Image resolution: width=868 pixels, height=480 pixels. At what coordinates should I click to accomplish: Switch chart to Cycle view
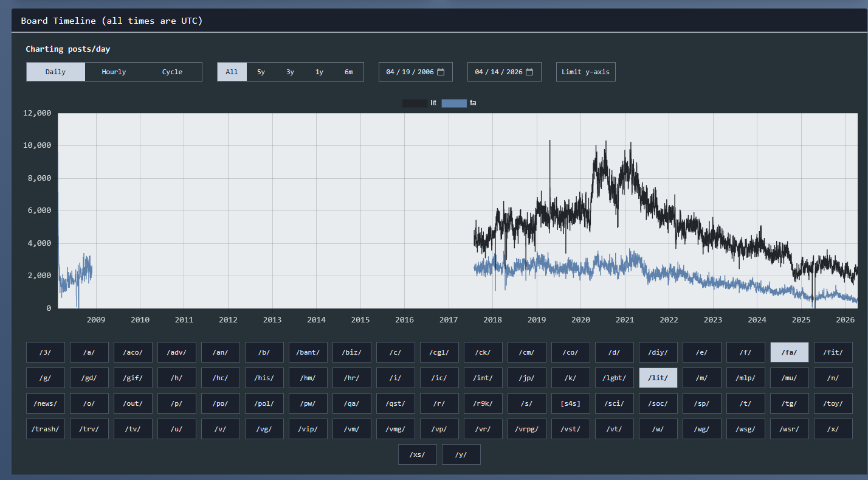(172, 72)
